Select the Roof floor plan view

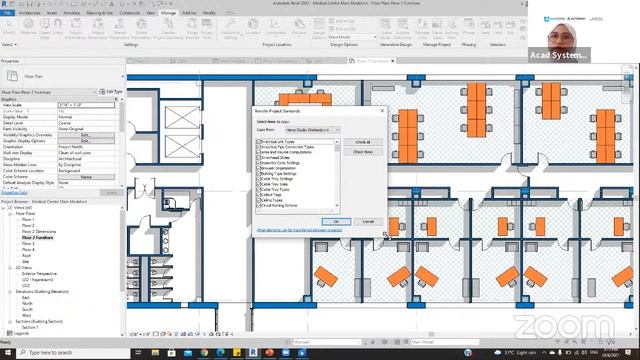[26, 256]
